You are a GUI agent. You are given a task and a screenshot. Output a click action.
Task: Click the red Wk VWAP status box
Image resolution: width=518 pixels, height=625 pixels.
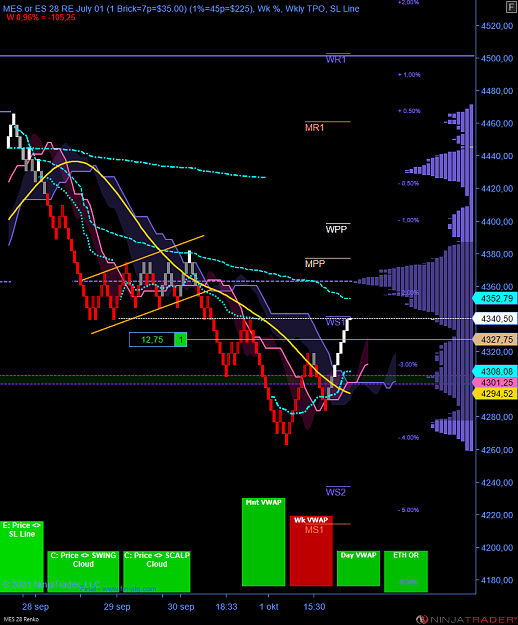click(311, 551)
